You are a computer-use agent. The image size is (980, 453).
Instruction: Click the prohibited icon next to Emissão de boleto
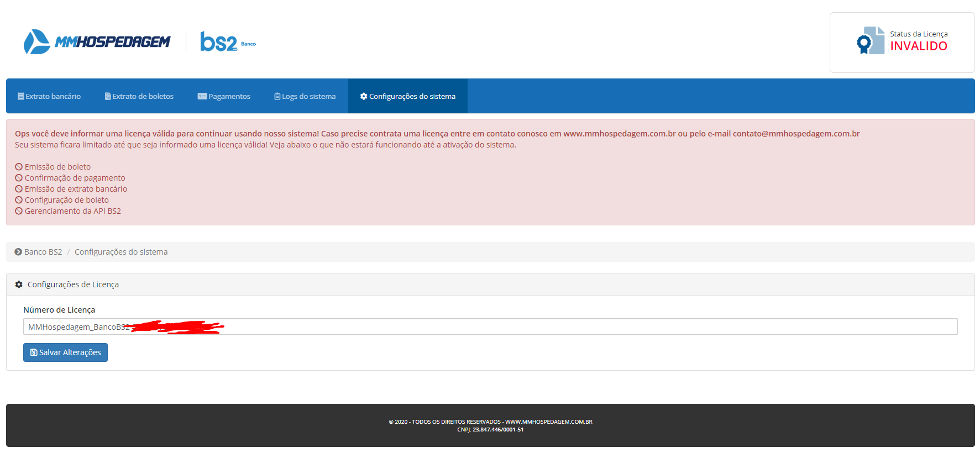click(x=19, y=167)
